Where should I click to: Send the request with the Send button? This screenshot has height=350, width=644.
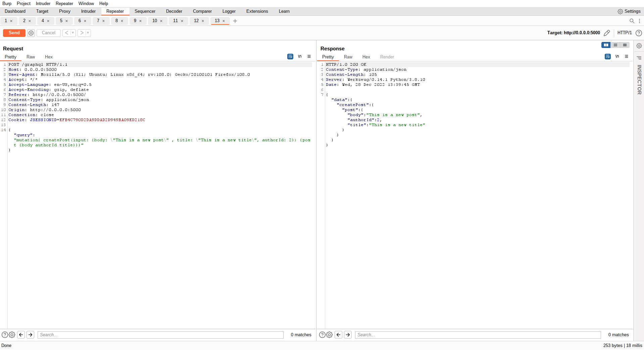pos(14,33)
